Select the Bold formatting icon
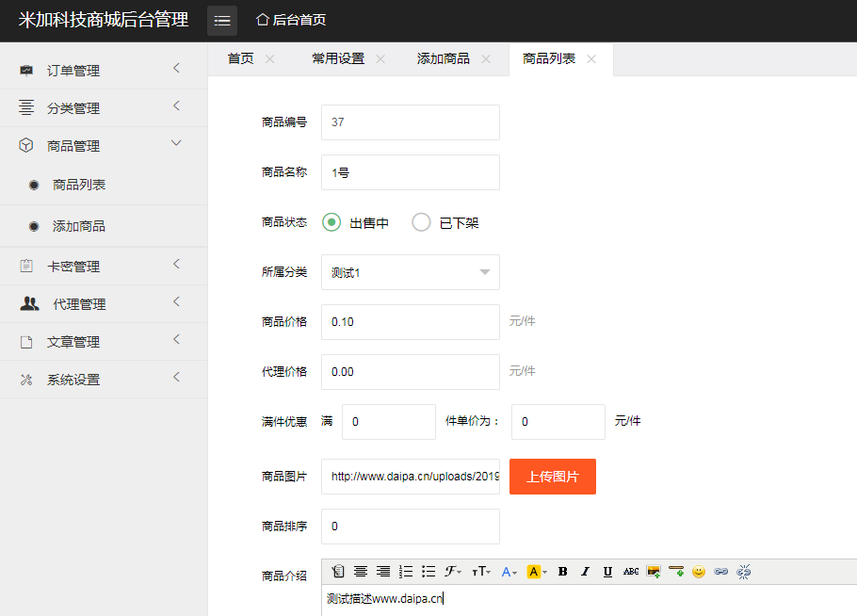Viewport: 857px width, 616px height. 561,571
